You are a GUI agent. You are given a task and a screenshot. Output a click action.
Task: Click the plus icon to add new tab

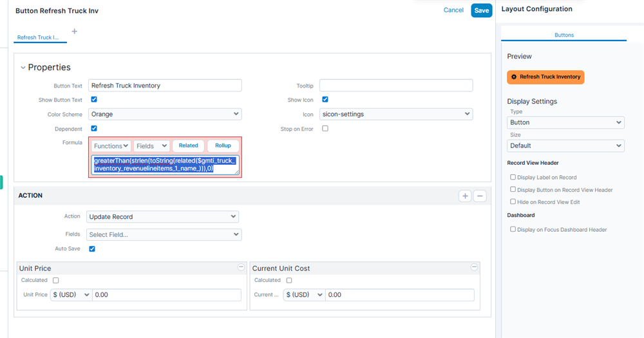(74, 31)
